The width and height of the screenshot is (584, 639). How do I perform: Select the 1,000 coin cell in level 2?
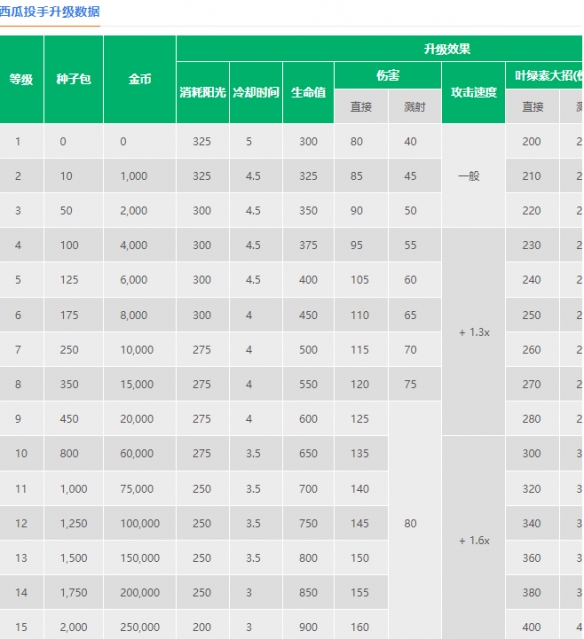pyautogui.click(x=140, y=176)
